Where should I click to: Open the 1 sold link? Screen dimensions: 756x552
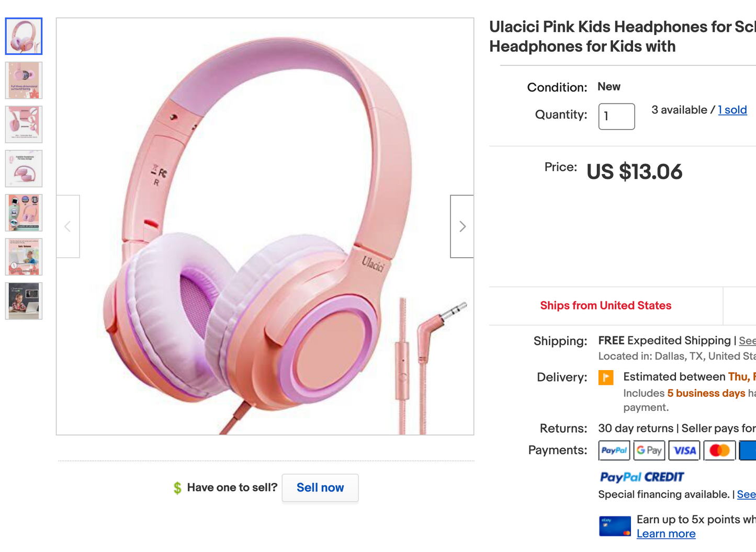(732, 110)
